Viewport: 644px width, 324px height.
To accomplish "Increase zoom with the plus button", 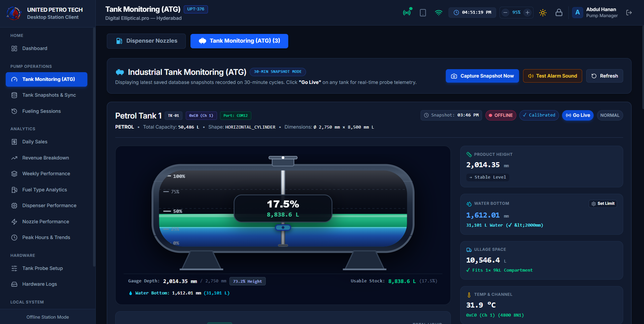I will click(x=527, y=13).
